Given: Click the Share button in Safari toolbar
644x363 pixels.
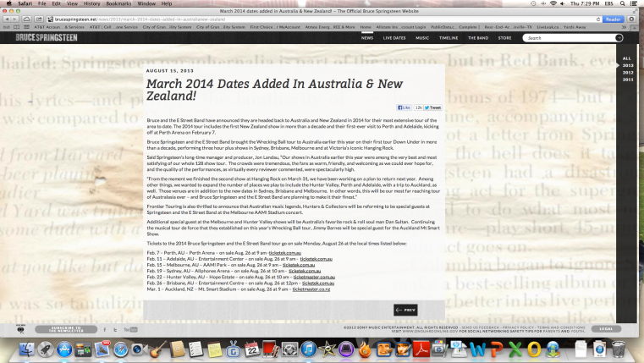Looking at the screenshot, I should [x=39, y=19].
